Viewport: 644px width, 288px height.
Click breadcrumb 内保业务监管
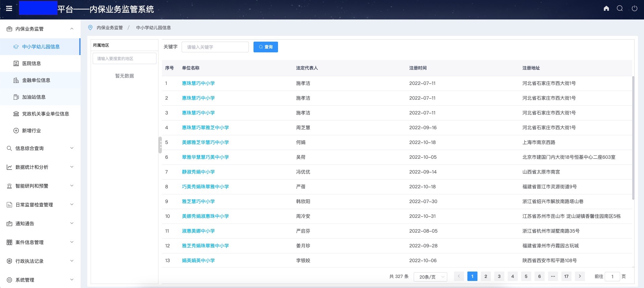pyautogui.click(x=110, y=28)
